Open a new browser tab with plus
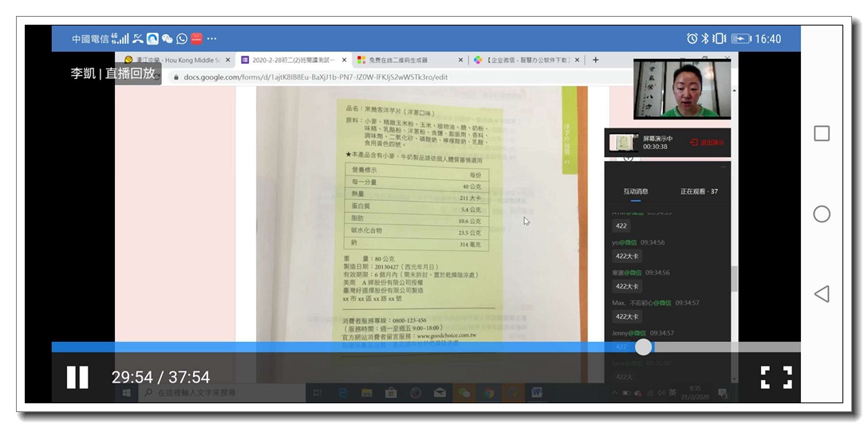The width and height of the screenshot is (868, 428). pyautogui.click(x=595, y=60)
